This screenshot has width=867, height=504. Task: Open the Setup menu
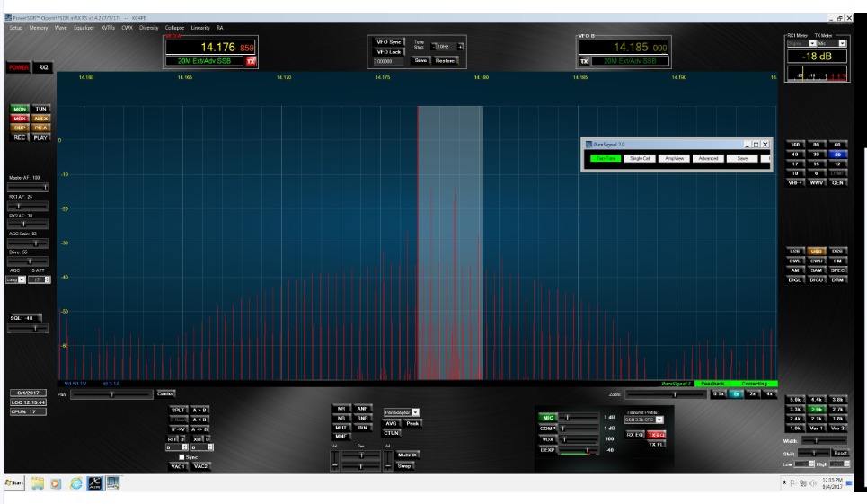point(16,28)
